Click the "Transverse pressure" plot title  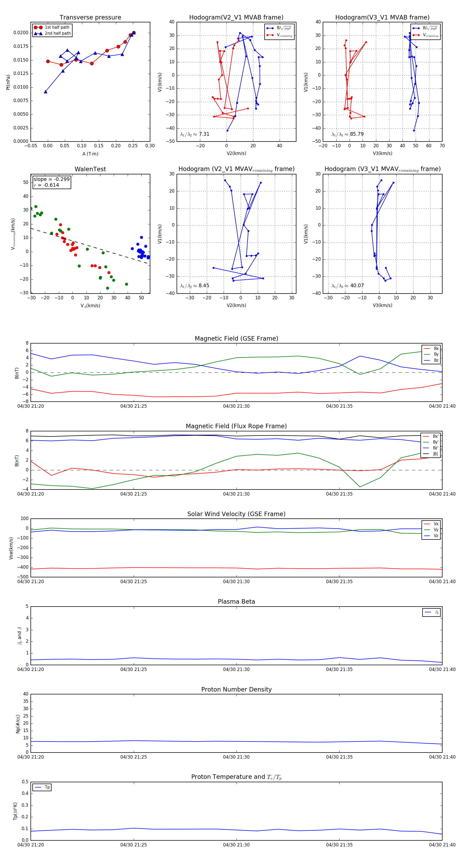point(90,18)
